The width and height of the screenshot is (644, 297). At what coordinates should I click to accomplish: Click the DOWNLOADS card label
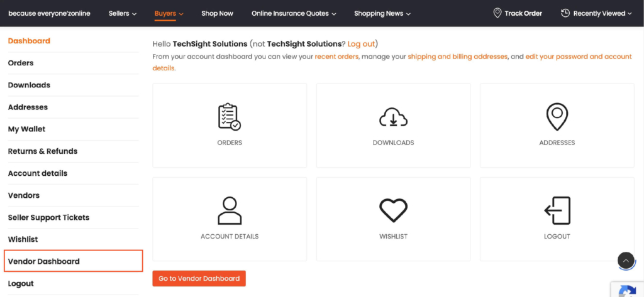coord(393,143)
